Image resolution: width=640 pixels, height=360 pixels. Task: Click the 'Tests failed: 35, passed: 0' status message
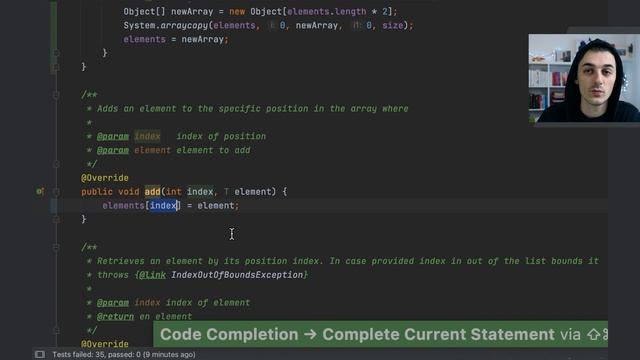click(x=124, y=354)
